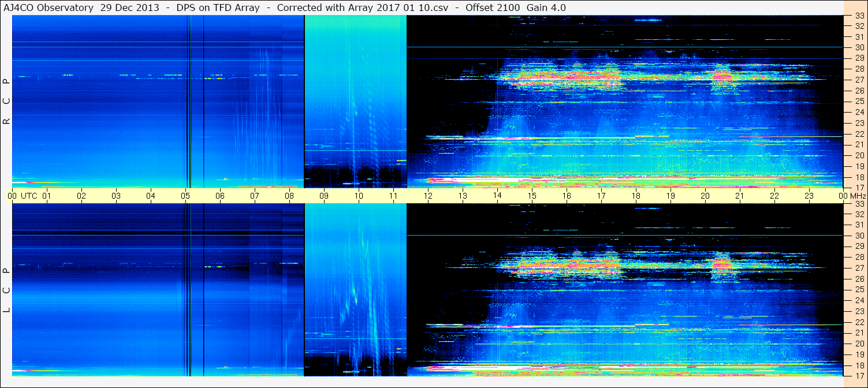Select the 08 hour mark on time axis
Viewport: 868px width, 388px height.
point(289,196)
